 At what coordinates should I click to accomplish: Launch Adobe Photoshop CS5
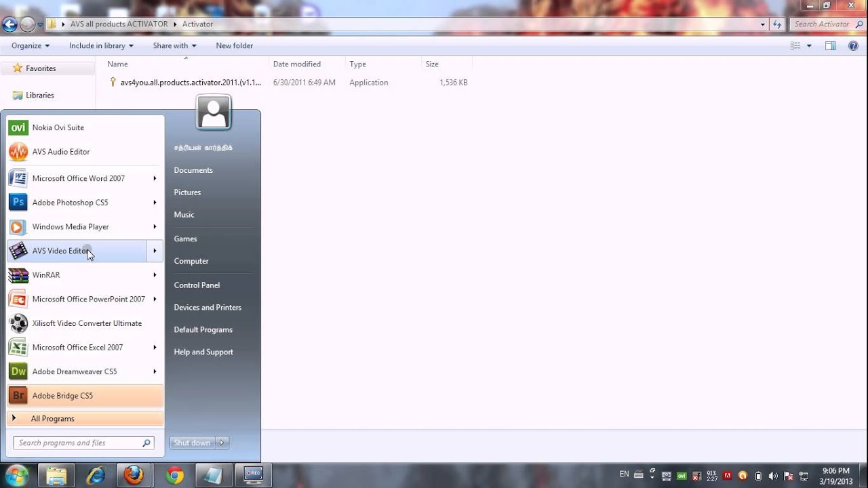point(77,203)
